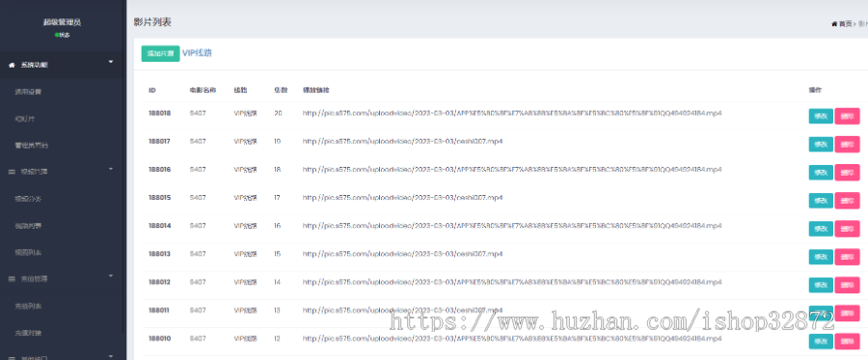Click the playback URL in row 188014

pyautogui.click(x=512, y=226)
